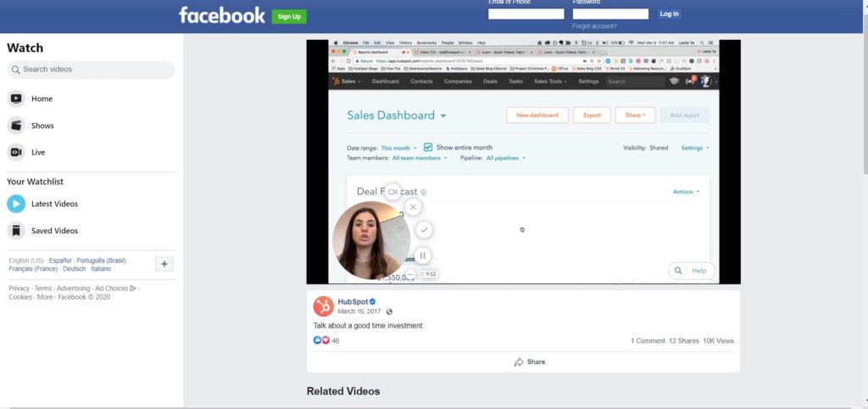Click the March 16, 2017 timestamp

tap(359, 311)
